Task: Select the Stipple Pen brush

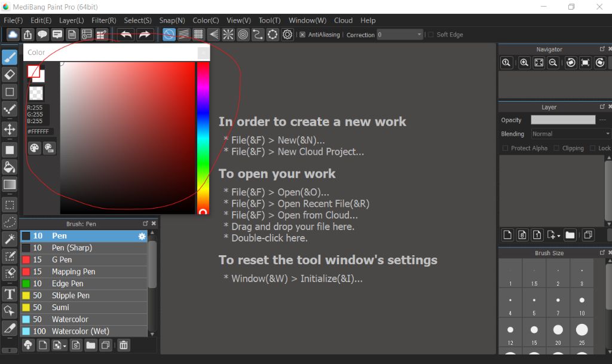Action: tap(84, 296)
